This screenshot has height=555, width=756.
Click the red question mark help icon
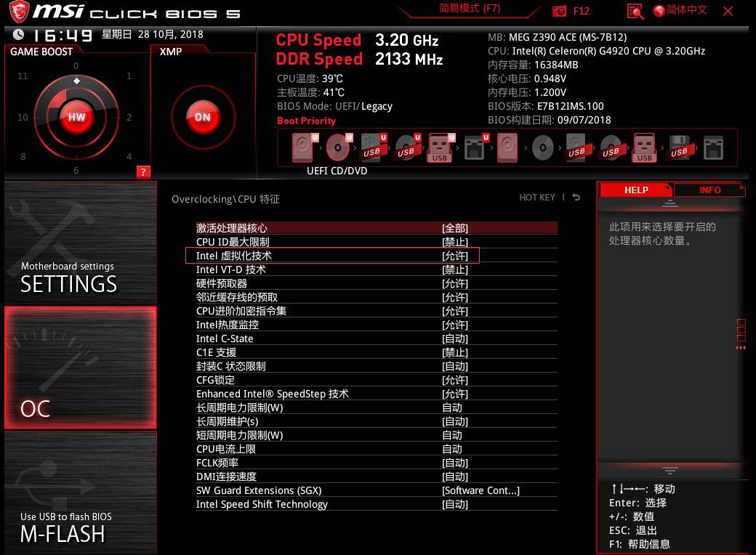(143, 172)
